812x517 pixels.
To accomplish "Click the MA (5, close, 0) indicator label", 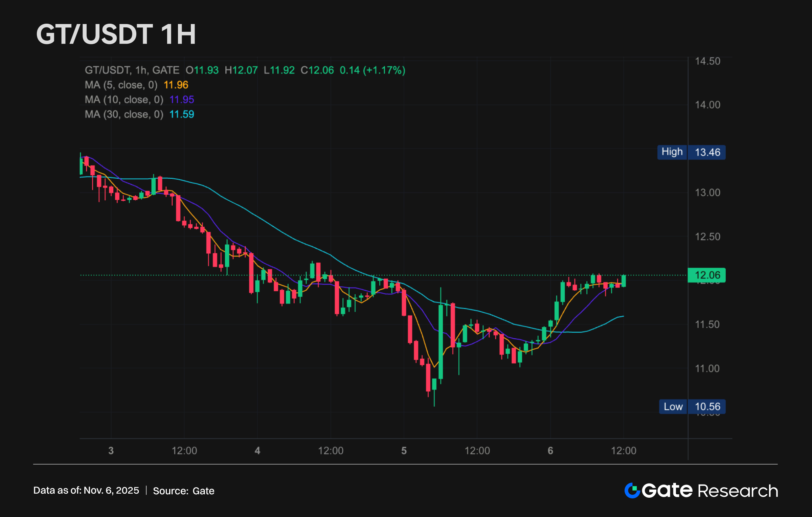I will [121, 85].
